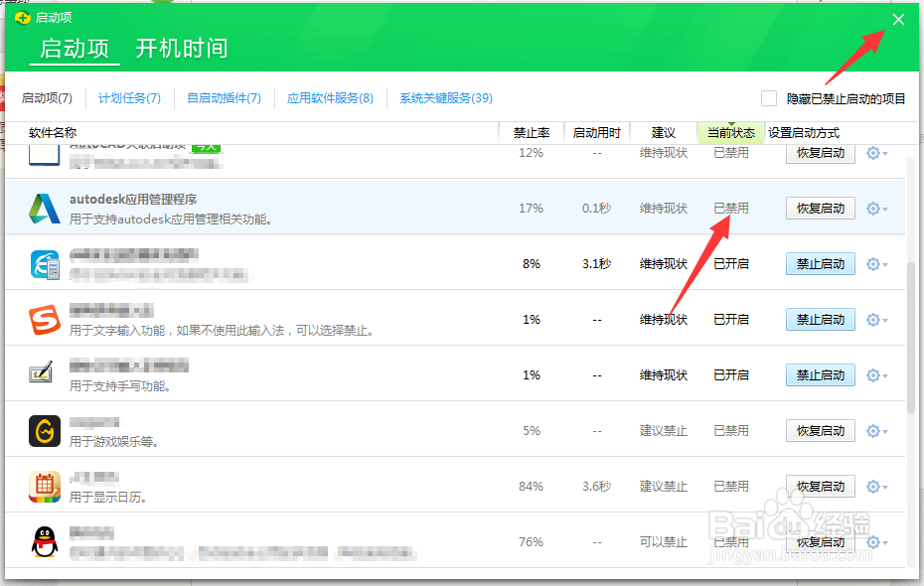Viewport: 924px width, 586px height.
Task: Click the black game entertainment app icon
Action: tap(44, 430)
